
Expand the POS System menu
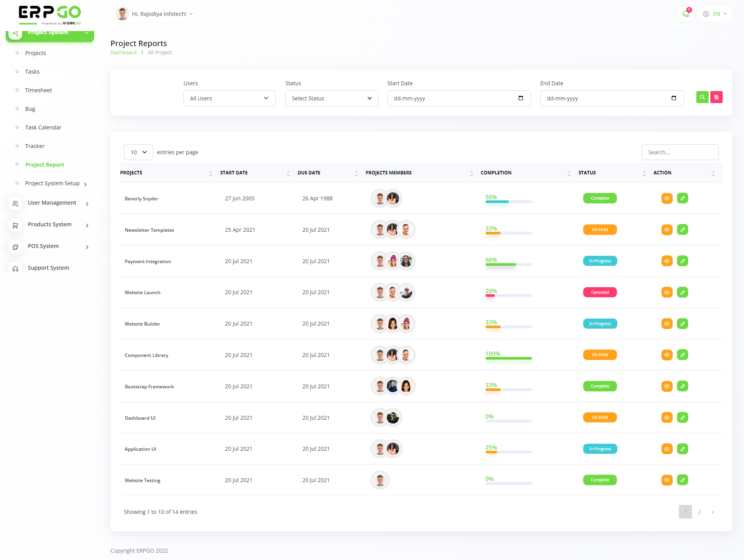(87, 247)
